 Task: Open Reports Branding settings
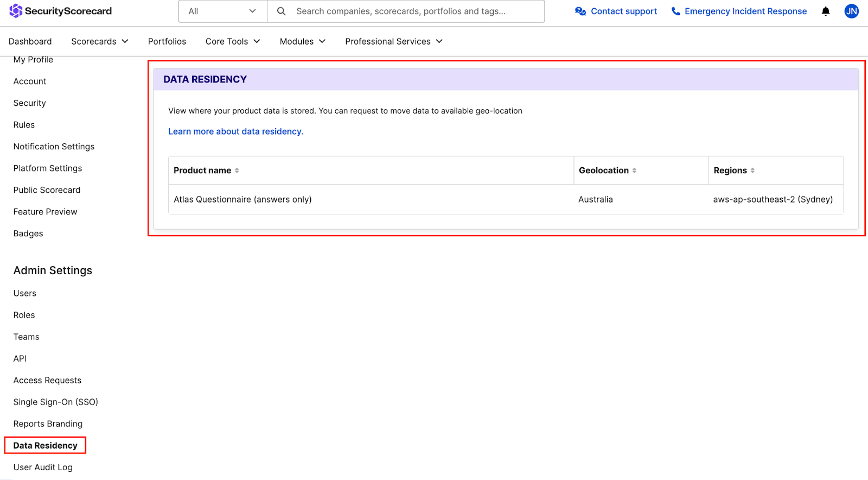point(48,424)
